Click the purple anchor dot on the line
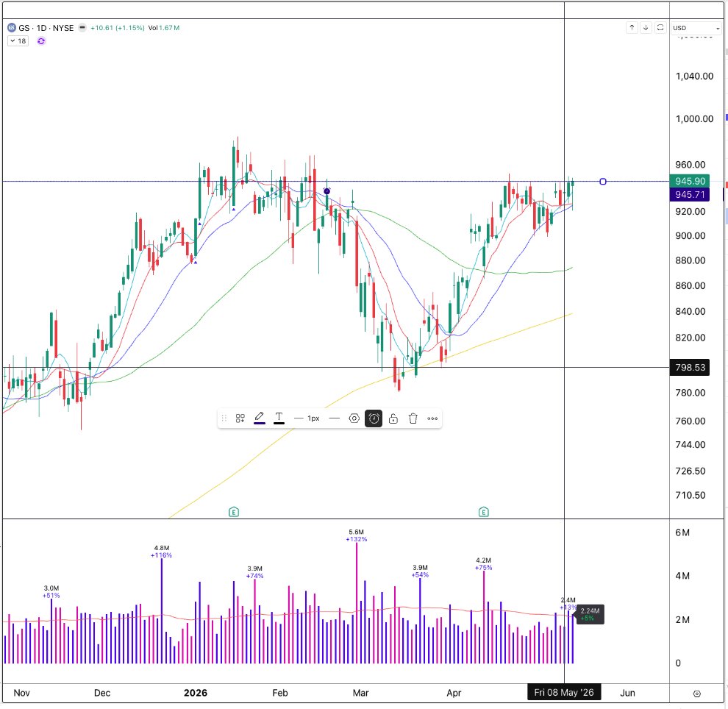The height and width of the screenshot is (709, 728). coord(326,190)
